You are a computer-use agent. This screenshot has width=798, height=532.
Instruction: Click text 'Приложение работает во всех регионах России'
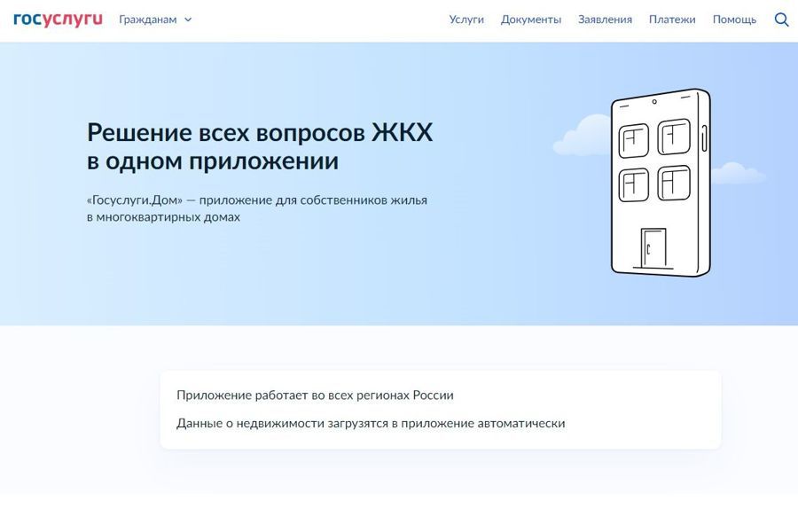coord(315,395)
